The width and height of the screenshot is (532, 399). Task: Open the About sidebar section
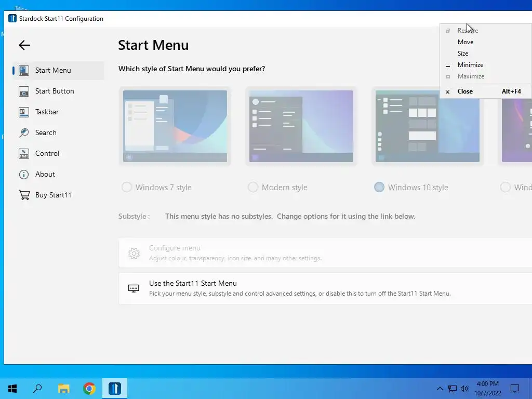pyautogui.click(x=58, y=175)
